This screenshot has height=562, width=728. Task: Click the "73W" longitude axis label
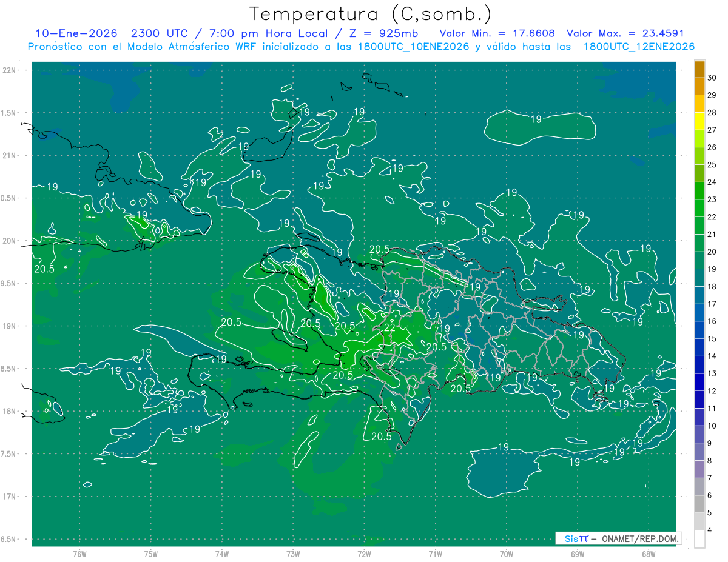pos(293,554)
